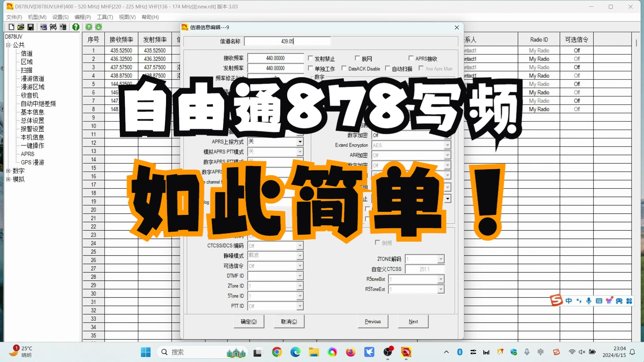Open the 数字加密 Off dropdown
644x362 pixels.
tap(411, 135)
